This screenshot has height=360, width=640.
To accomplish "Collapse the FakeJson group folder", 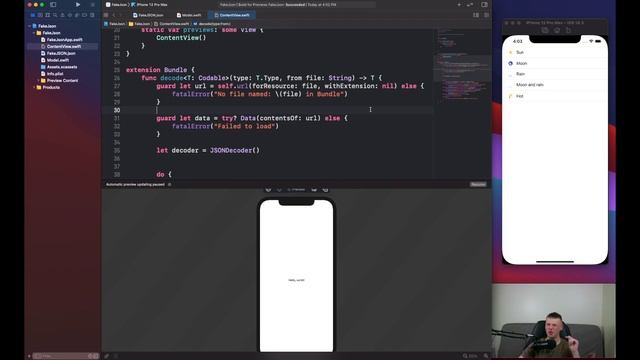I will [34, 33].
